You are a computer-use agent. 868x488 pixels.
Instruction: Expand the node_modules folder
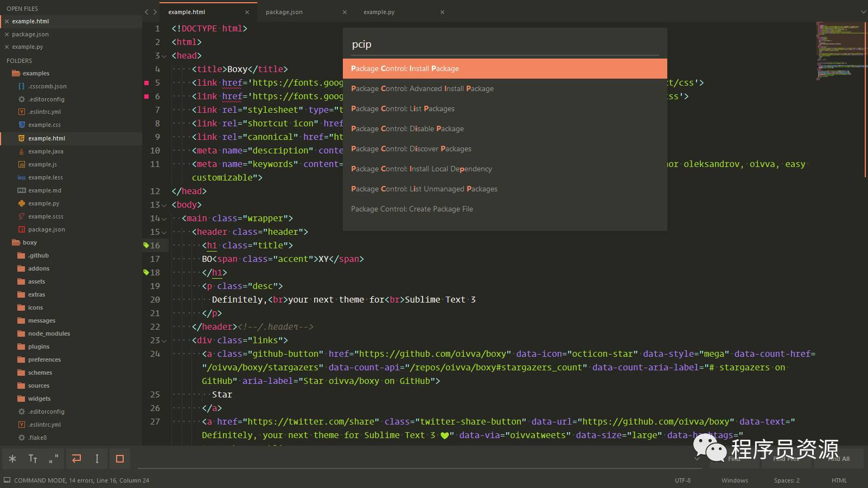tap(22, 333)
